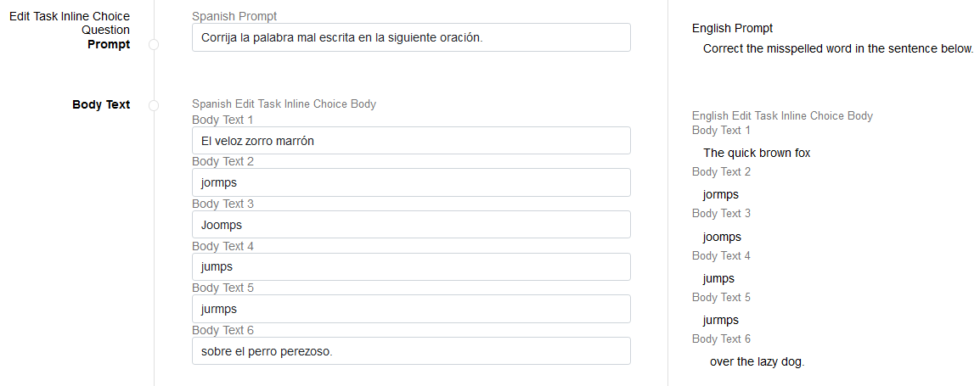The image size is (980, 386).
Task: Click the circle marker beside Body Text
Action: 154,105
